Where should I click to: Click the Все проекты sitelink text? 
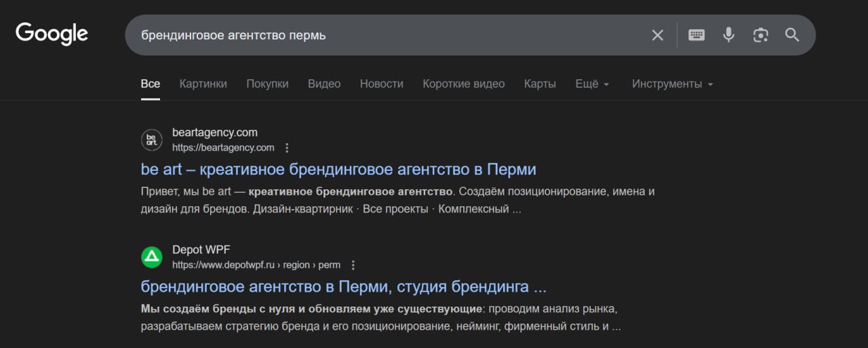pyautogui.click(x=395, y=209)
